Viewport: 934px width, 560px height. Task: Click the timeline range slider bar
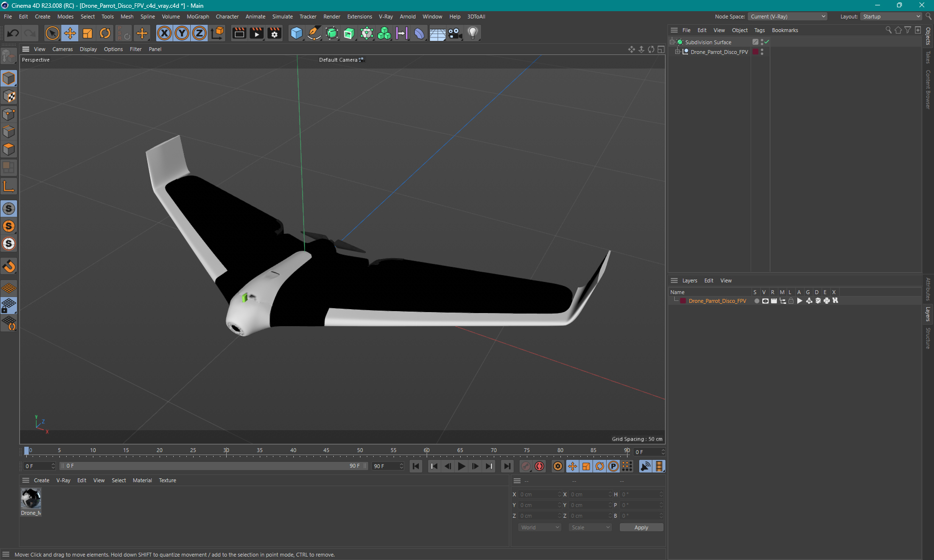point(214,466)
